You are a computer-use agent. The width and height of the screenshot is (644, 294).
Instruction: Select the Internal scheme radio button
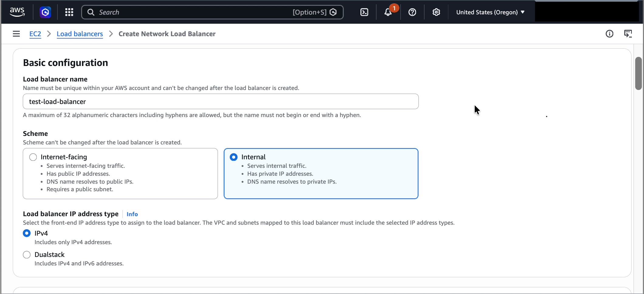[233, 157]
